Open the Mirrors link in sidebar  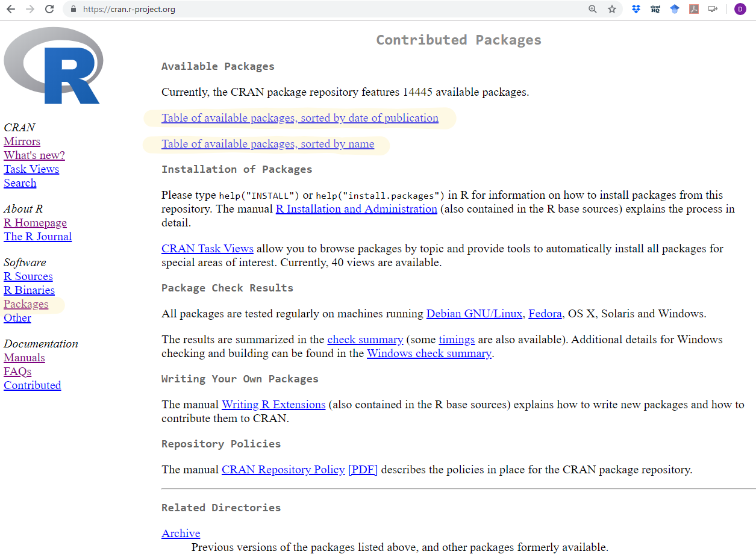pyautogui.click(x=22, y=142)
